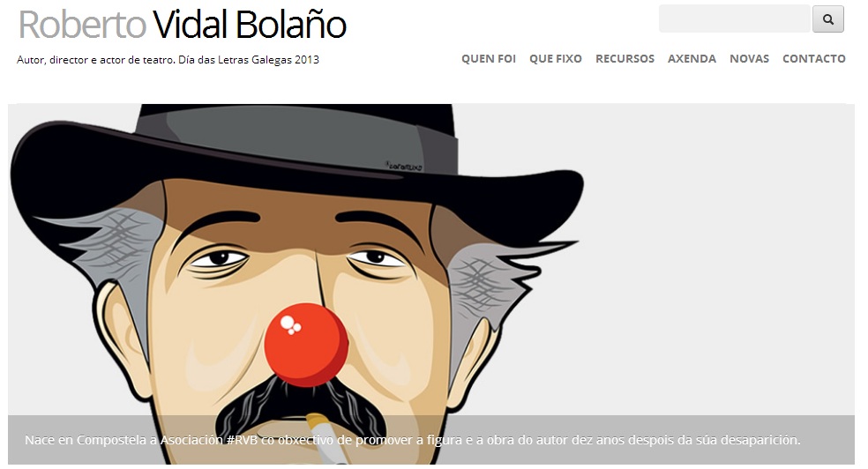Open the QUE FIXO menu

coord(555,58)
